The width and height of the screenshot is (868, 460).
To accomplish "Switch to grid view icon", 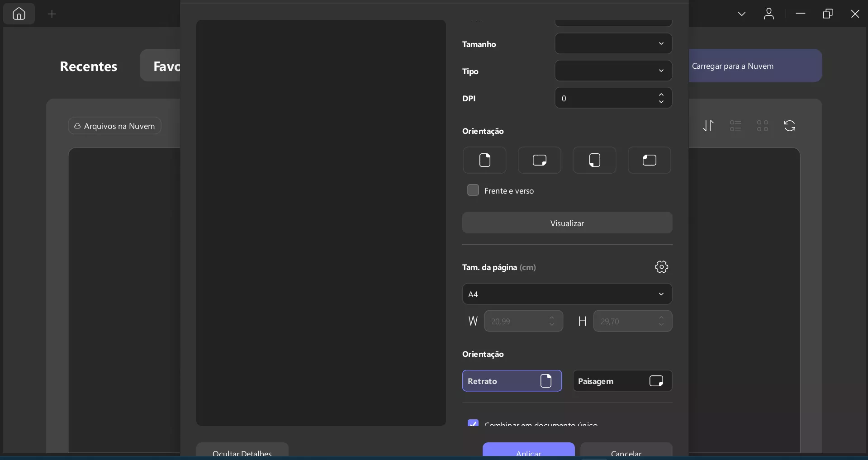I will [x=763, y=126].
